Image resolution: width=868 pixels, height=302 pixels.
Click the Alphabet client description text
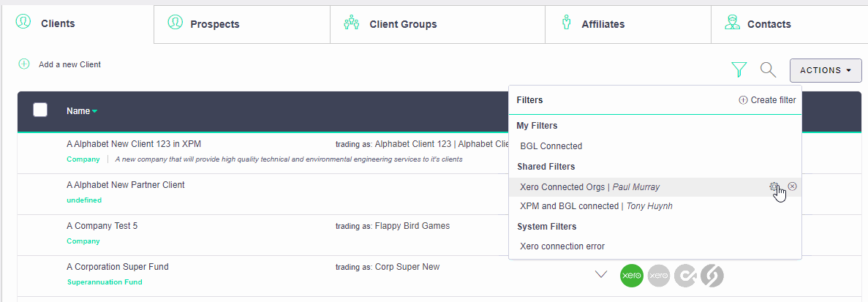click(x=288, y=159)
